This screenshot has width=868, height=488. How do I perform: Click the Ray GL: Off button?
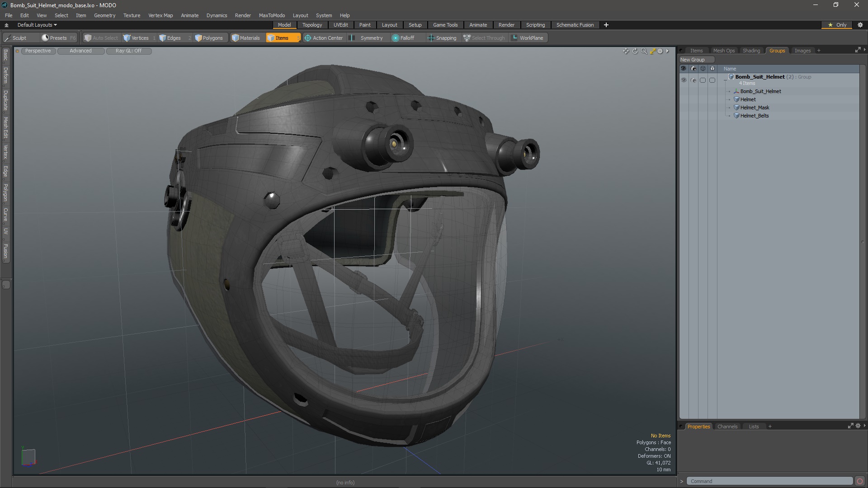pyautogui.click(x=128, y=51)
